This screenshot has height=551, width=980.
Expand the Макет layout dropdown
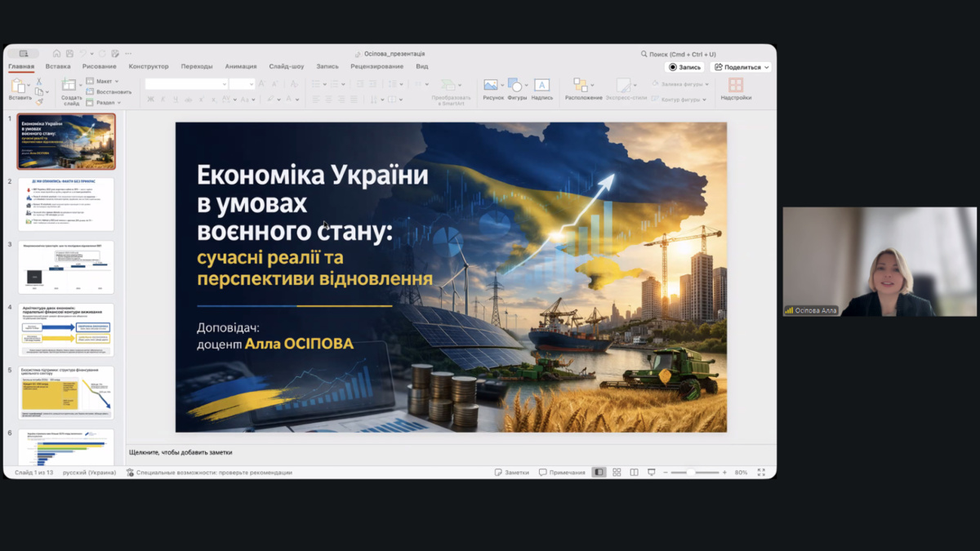click(x=104, y=82)
